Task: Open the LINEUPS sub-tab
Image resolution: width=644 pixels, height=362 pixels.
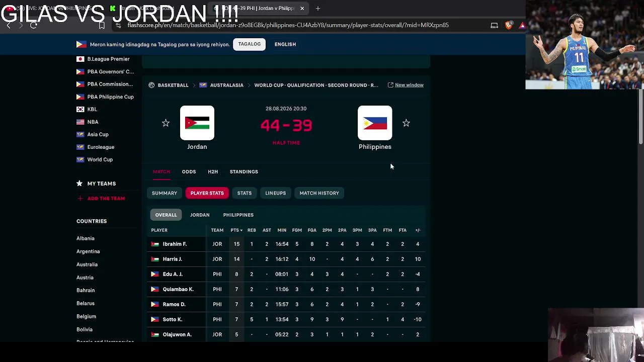Action: [x=276, y=193]
